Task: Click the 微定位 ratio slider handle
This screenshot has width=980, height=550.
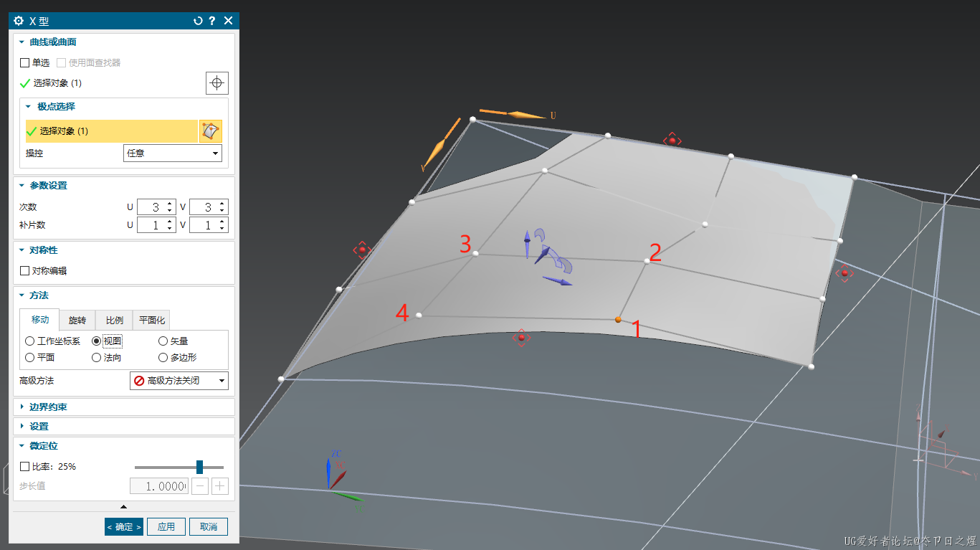Action: (x=200, y=467)
